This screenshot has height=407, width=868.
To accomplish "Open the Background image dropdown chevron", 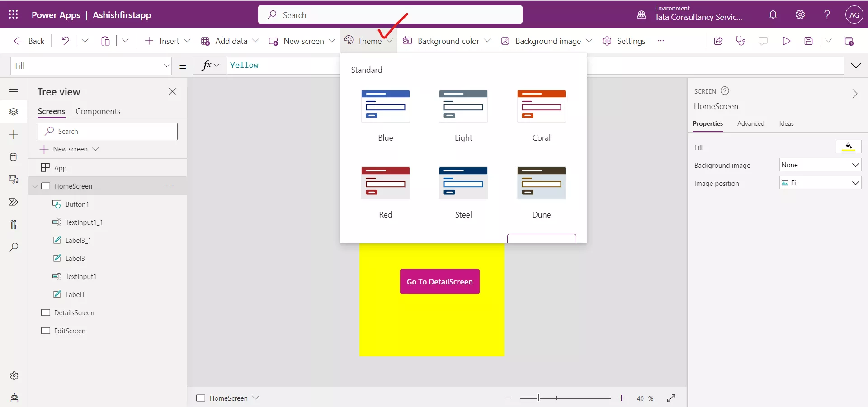I will point(589,41).
